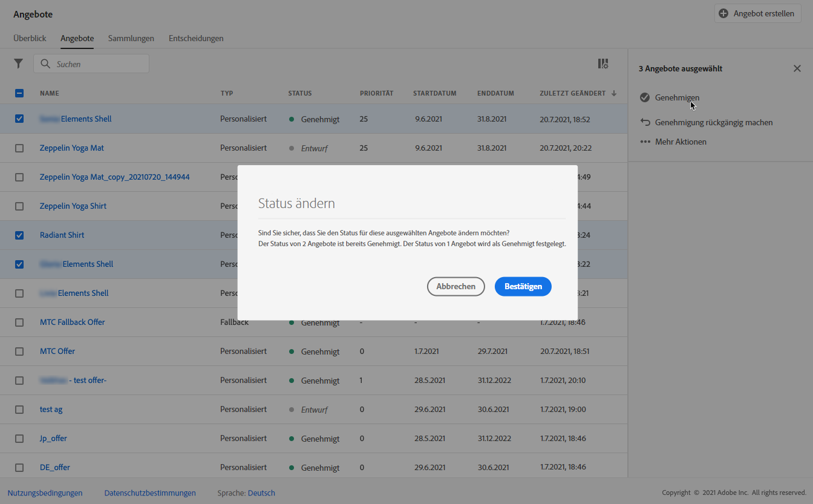
Task: Click the ENDDATUM column header
Action: [495, 93]
